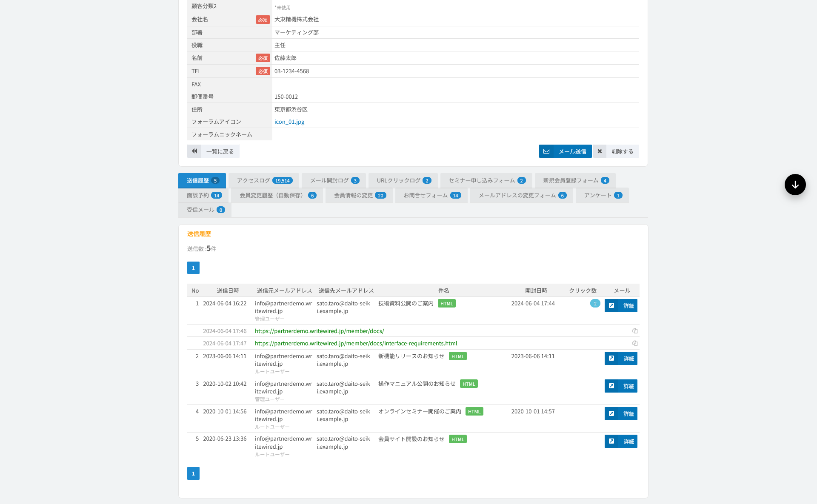The image size is (817, 504).
Task: Go to page 1 in top pagination
Action: (x=193, y=268)
